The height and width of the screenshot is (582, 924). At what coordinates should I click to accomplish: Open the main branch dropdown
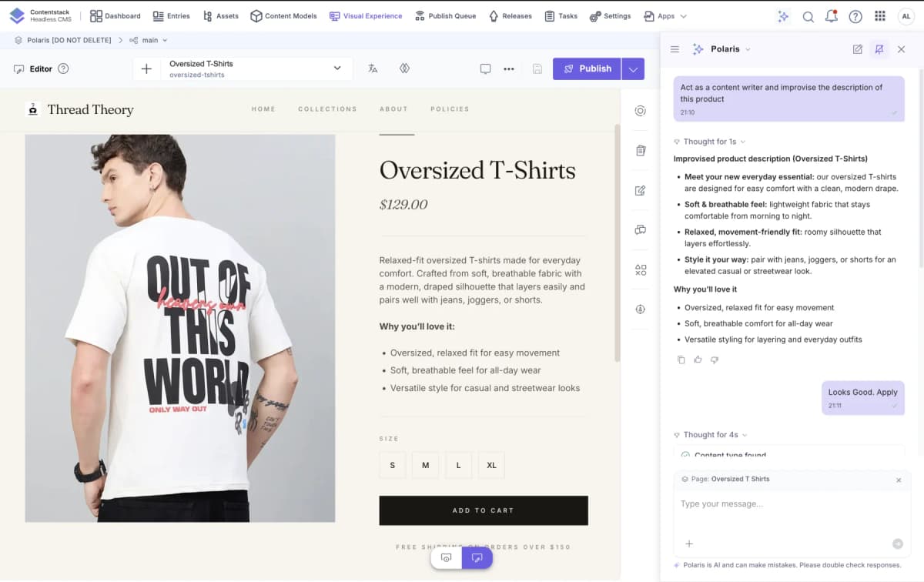(148, 40)
